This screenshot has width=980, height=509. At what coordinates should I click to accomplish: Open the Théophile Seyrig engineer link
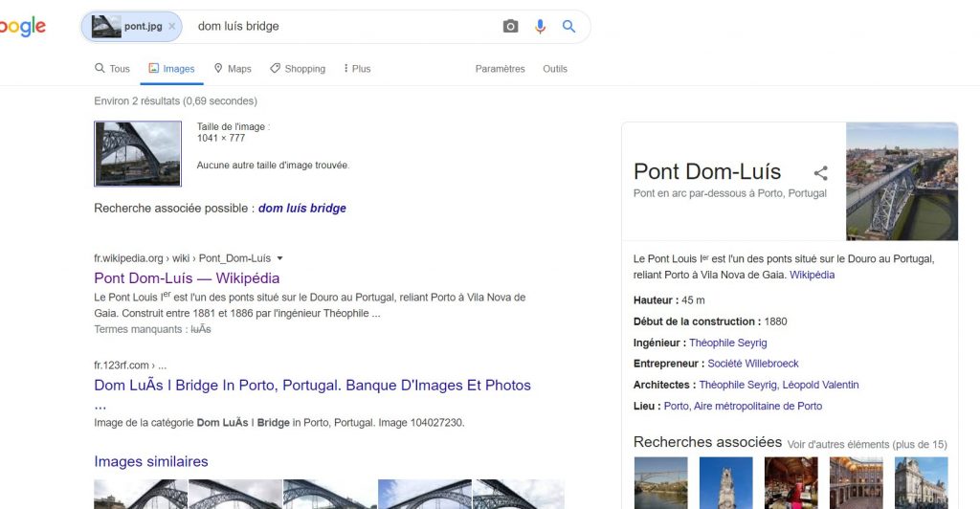tap(727, 343)
